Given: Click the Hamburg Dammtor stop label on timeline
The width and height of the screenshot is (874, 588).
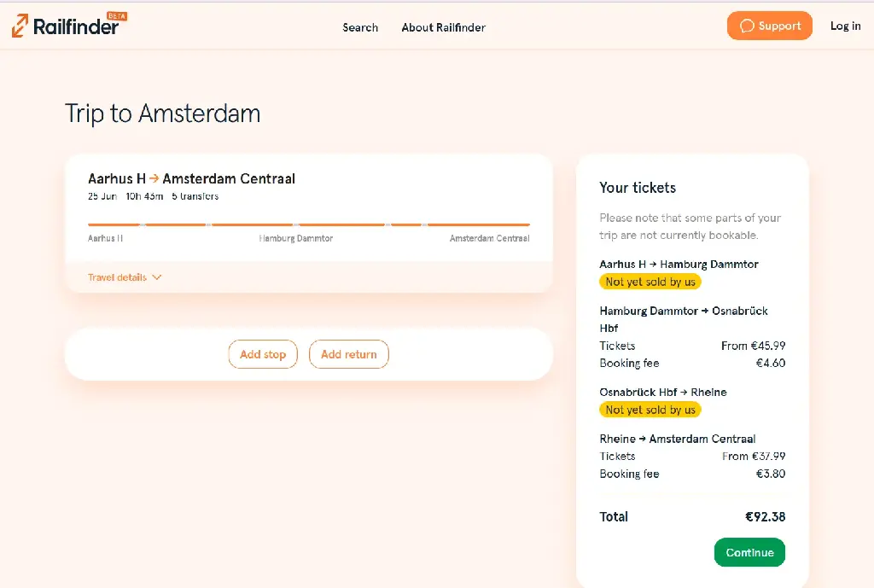Looking at the screenshot, I should tap(296, 238).
